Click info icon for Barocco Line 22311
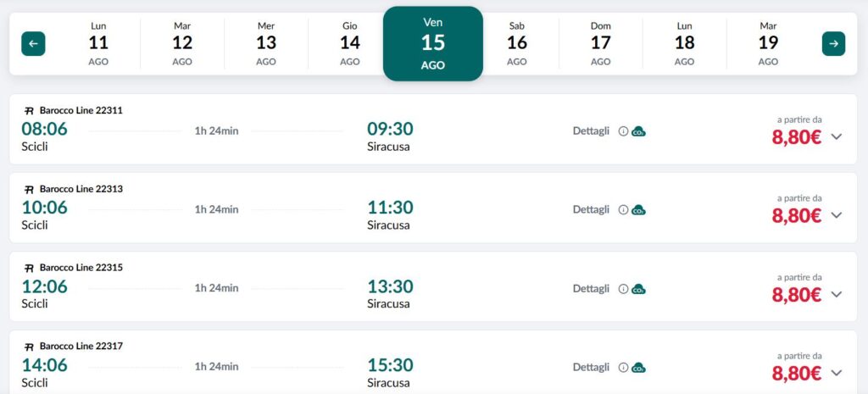This screenshot has height=394, width=868. (x=623, y=131)
